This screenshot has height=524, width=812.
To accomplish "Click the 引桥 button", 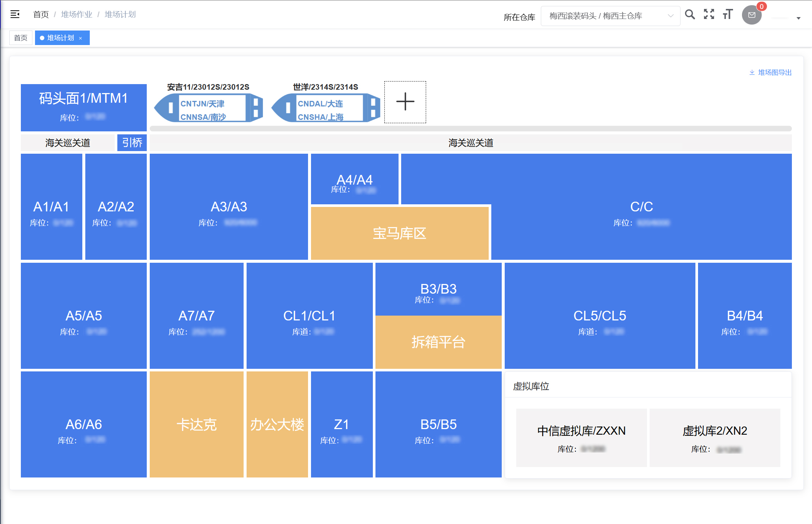I will [132, 143].
